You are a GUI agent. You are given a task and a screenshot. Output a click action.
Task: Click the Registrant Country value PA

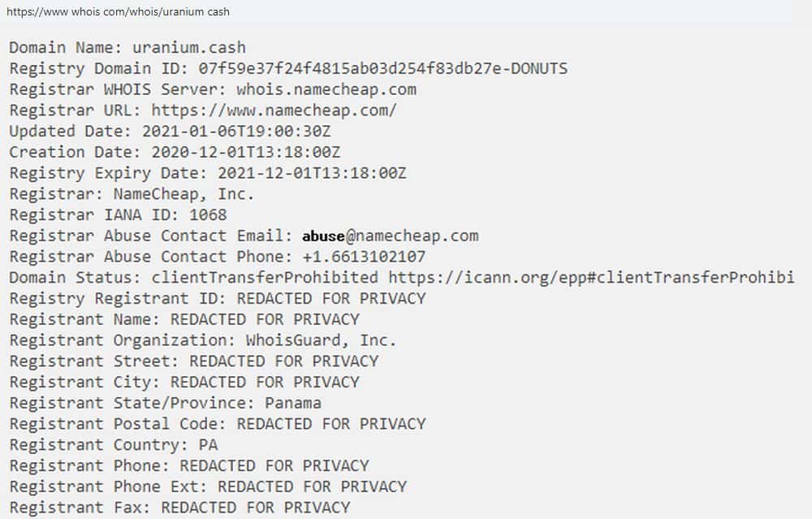(x=208, y=445)
